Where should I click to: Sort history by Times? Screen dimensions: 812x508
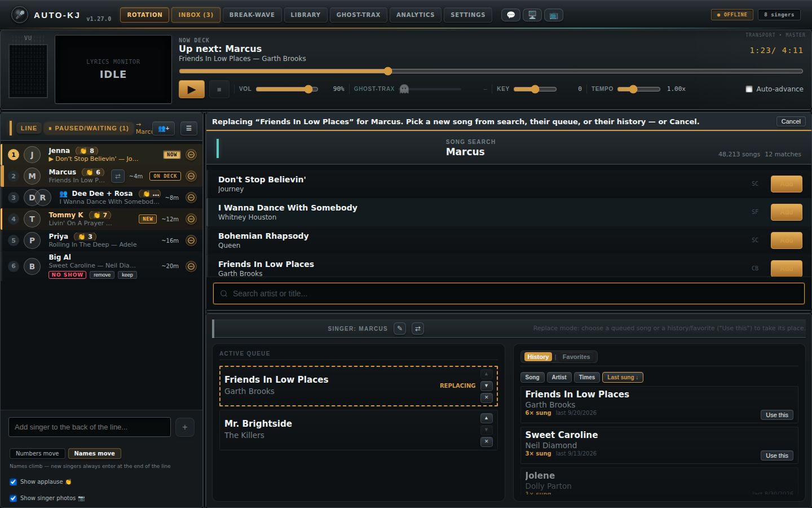pos(587,378)
